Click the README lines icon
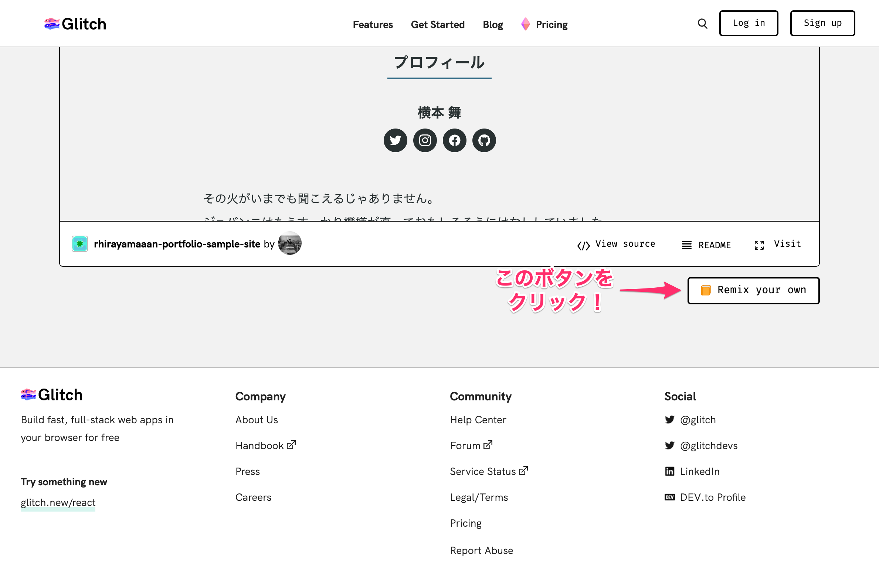879x588 pixels. 686,245
